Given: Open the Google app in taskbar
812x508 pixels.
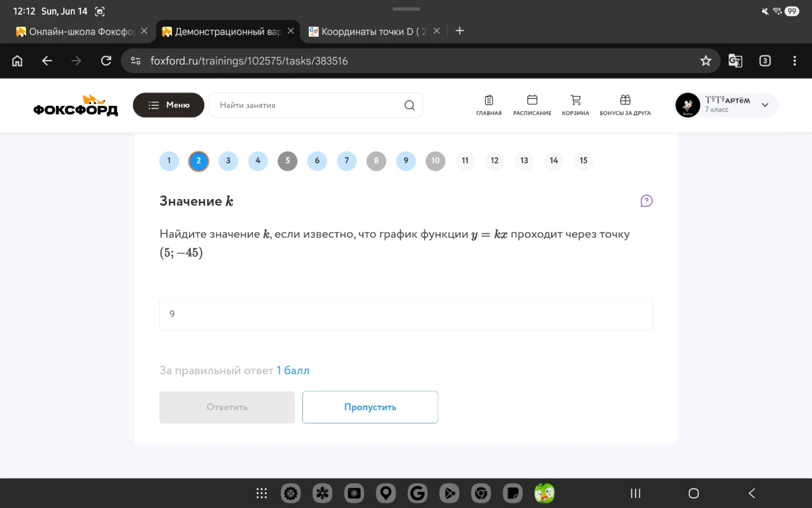Looking at the screenshot, I should click(x=417, y=493).
